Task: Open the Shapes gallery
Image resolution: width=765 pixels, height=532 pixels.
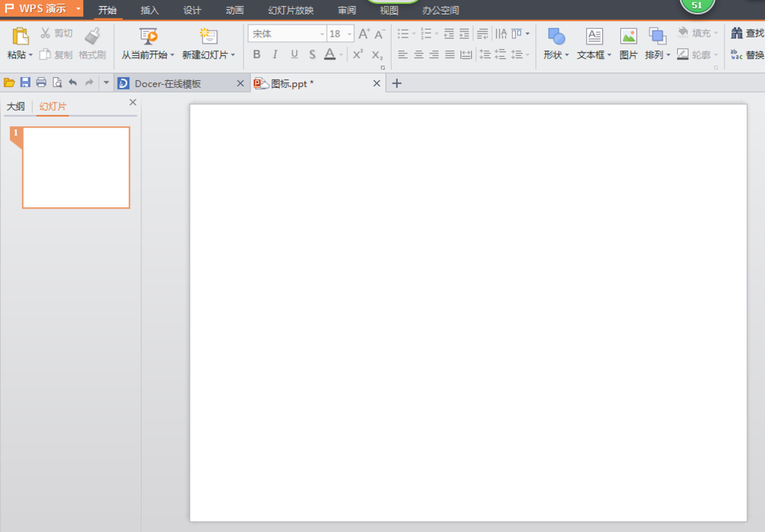Action: [x=556, y=43]
